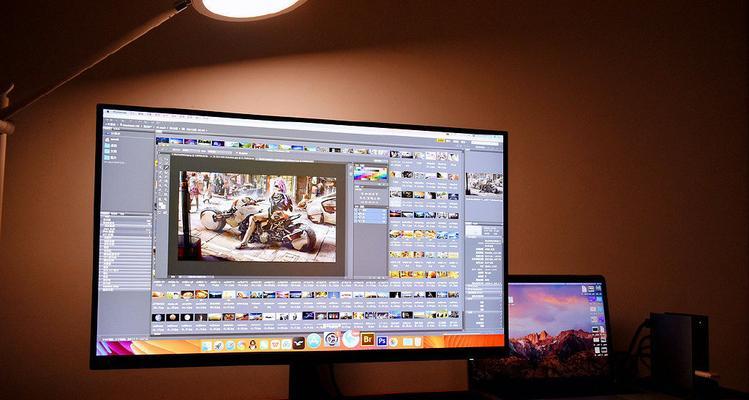Open Launchpad rocket icon in the Dock
This screenshot has height=400, width=749.
click(x=219, y=346)
